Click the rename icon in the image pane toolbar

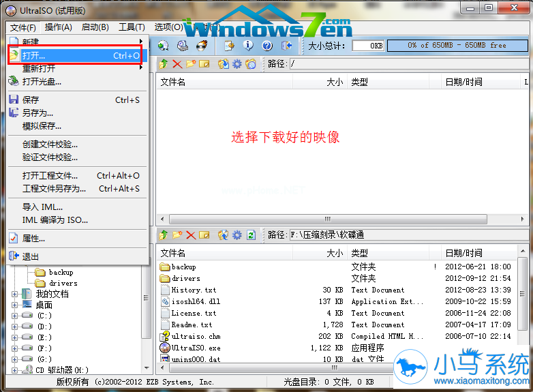point(204,63)
